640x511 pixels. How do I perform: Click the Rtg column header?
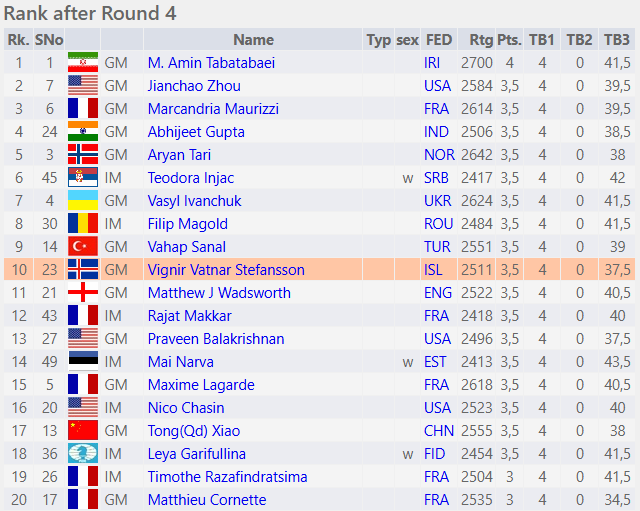click(481, 40)
